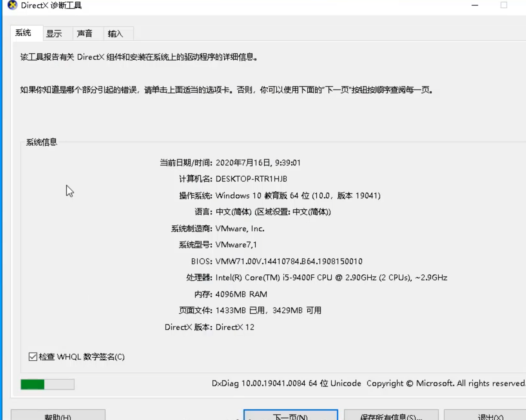Toggle the 检查 WHQL 数字签名 checkbox
526x420 pixels.
(33, 357)
